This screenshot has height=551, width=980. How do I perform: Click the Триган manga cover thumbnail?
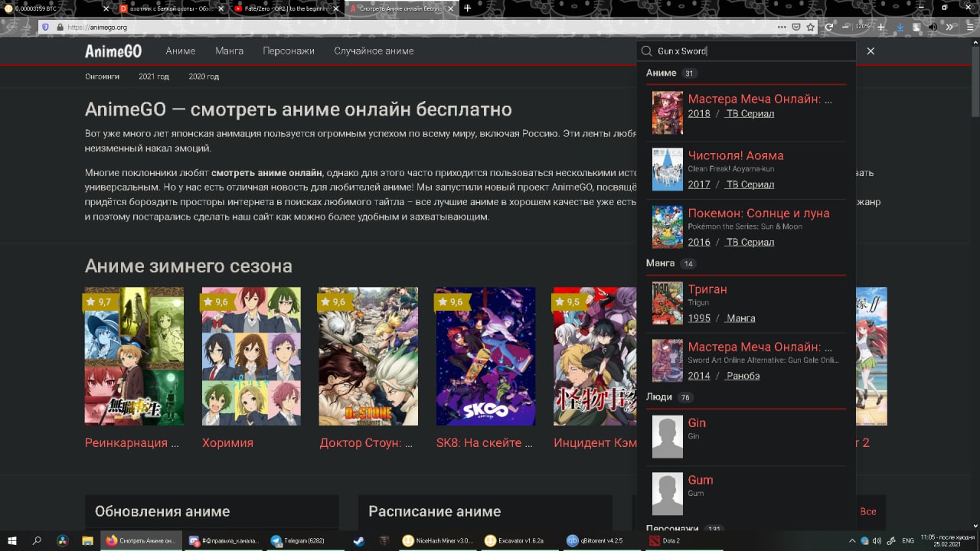(x=668, y=303)
